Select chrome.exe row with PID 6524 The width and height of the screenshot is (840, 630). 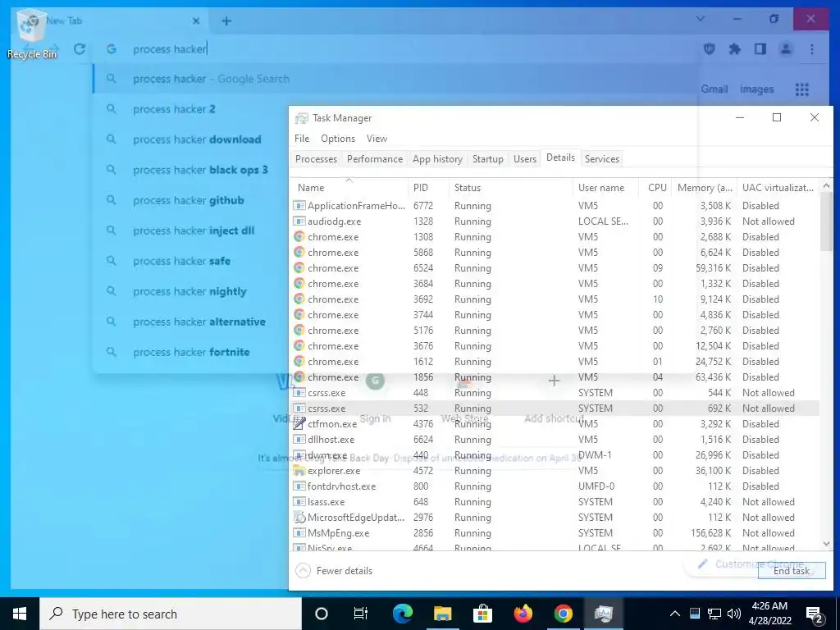tap(555, 268)
